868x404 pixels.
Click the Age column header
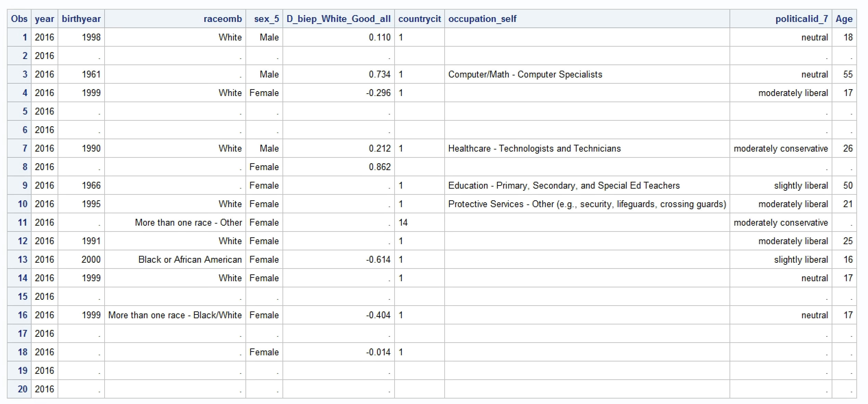[844, 19]
